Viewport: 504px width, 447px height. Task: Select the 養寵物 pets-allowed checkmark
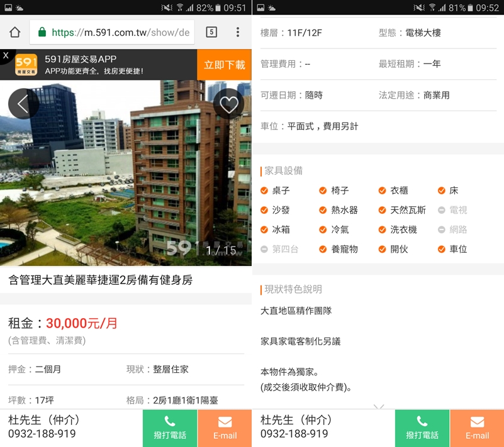coord(323,249)
